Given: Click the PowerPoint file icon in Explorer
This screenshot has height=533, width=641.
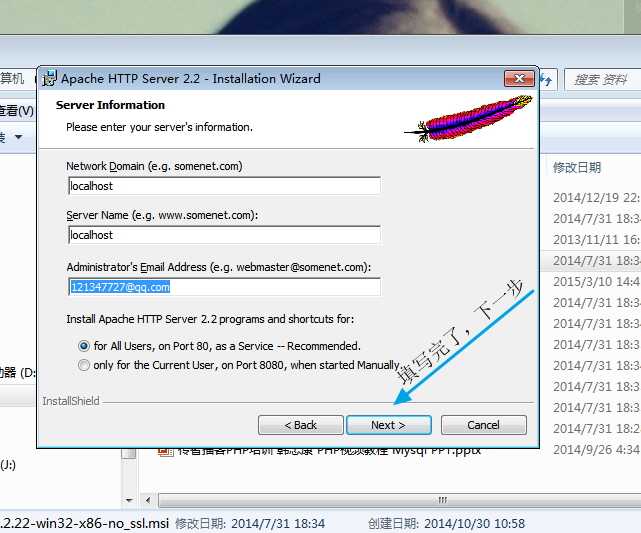Looking at the screenshot, I should pyautogui.click(x=166, y=452).
